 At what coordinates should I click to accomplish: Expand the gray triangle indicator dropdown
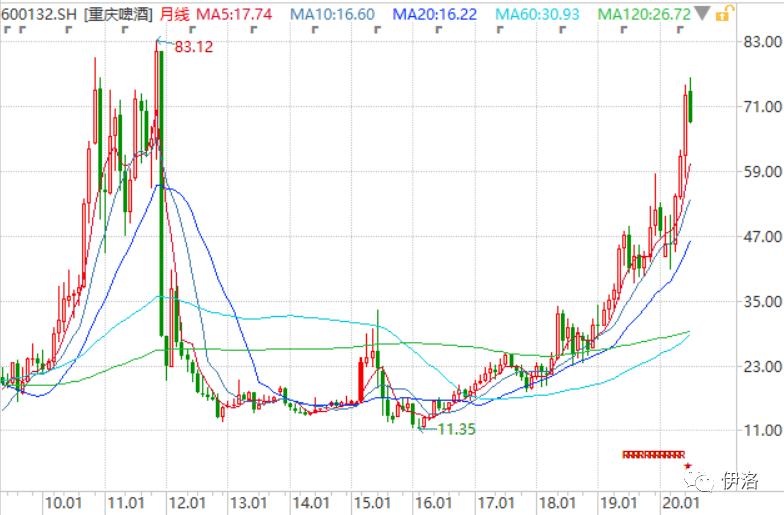click(x=704, y=14)
